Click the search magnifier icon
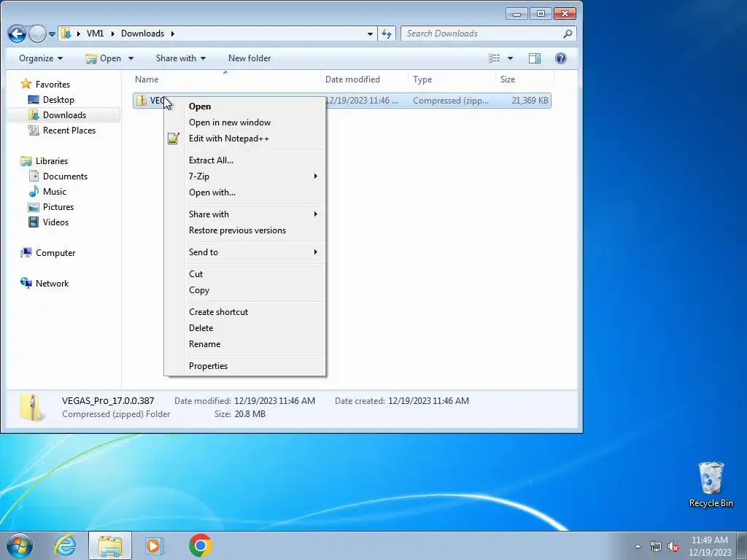Viewport: 747px width, 560px height. (568, 34)
